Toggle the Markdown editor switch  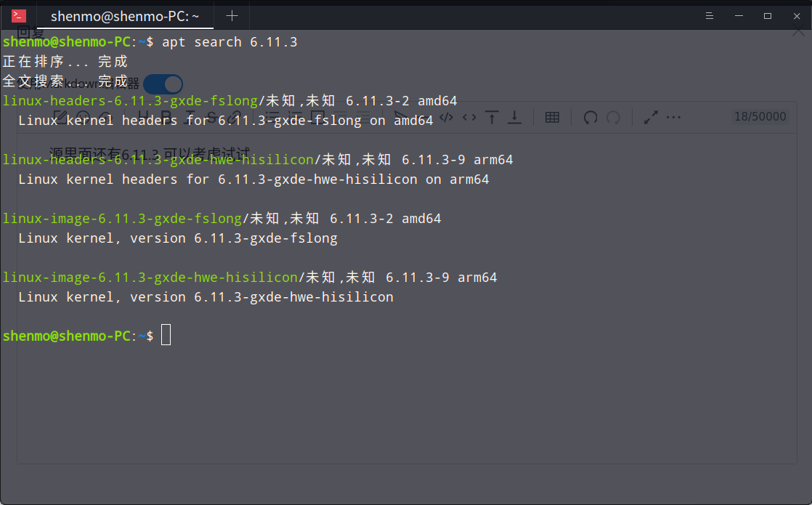pyautogui.click(x=163, y=84)
